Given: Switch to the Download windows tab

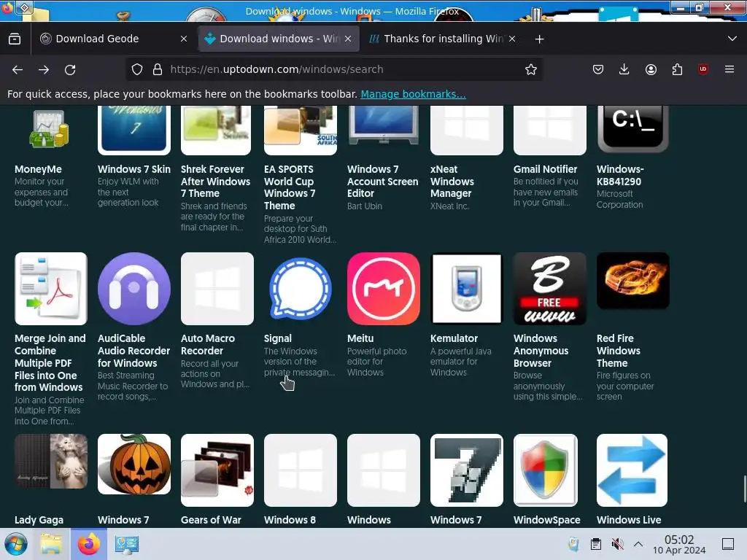Looking at the screenshot, I should click(279, 39).
